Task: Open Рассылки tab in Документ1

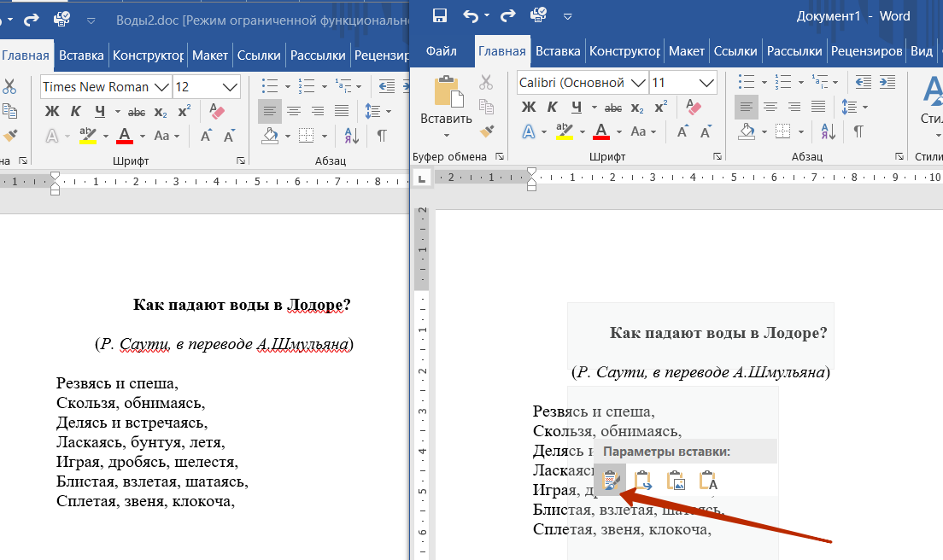Action: point(794,51)
